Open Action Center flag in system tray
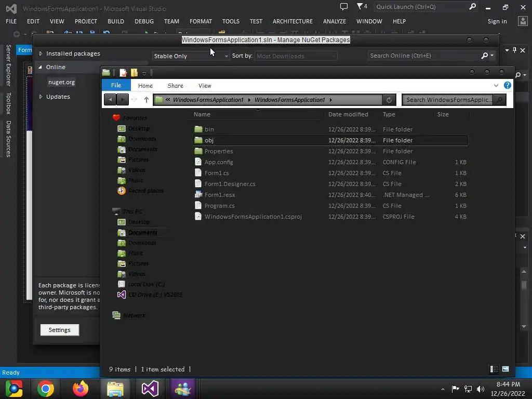Image resolution: width=532 pixels, height=399 pixels. tap(455, 389)
